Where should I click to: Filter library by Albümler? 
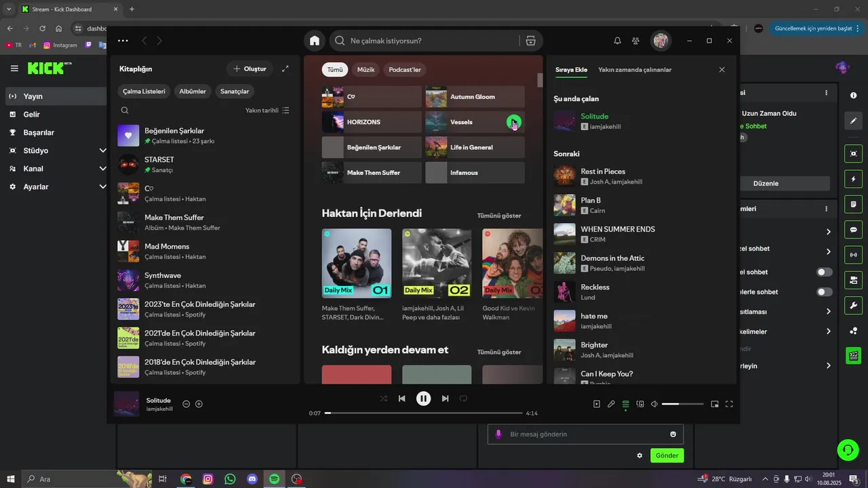193,91
